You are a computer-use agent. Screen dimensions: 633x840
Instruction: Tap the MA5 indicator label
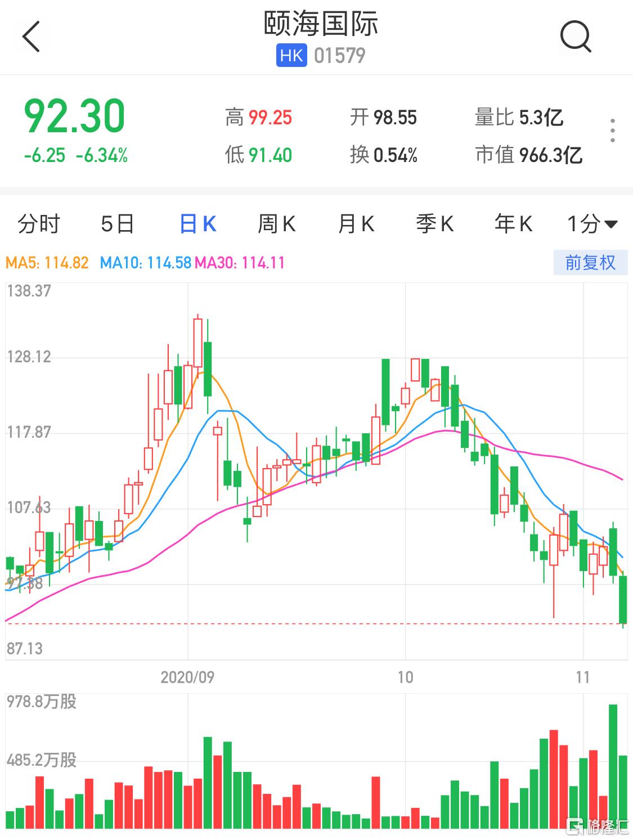click(x=47, y=263)
